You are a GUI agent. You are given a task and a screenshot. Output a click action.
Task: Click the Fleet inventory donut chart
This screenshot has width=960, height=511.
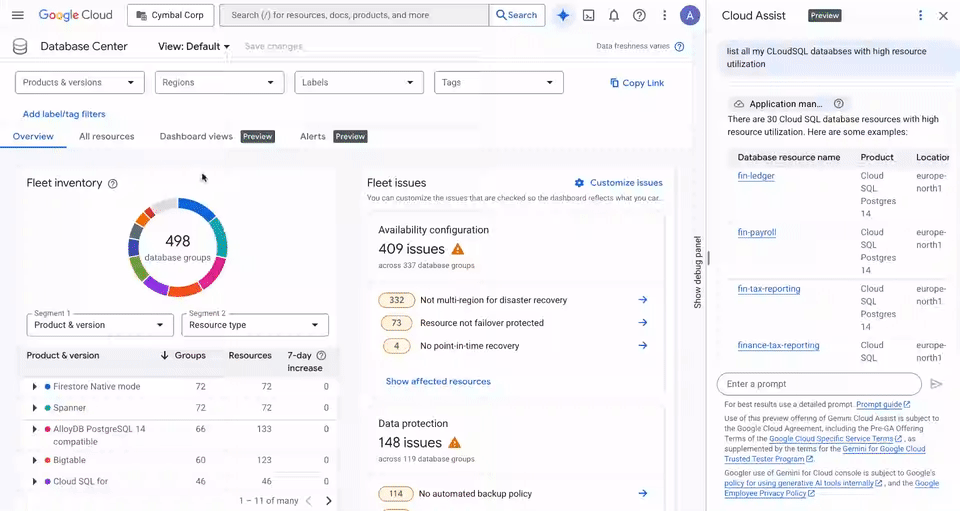point(178,247)
